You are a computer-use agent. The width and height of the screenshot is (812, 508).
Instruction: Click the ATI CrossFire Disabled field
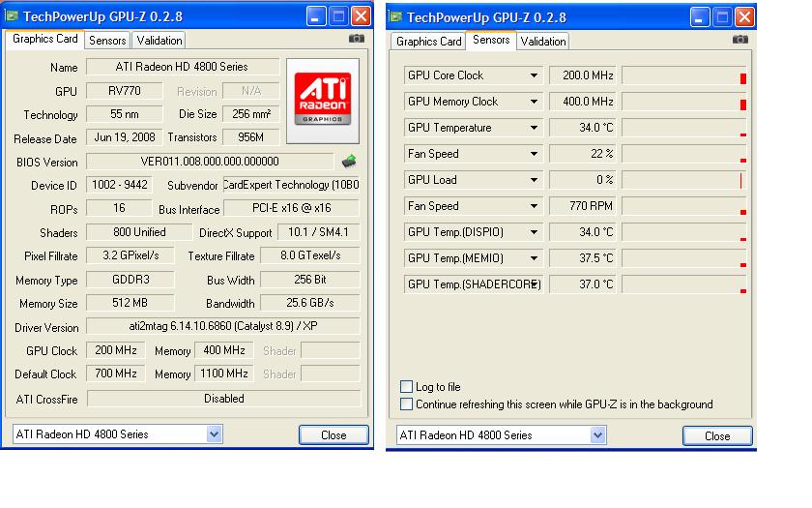(x=223, y=398)
